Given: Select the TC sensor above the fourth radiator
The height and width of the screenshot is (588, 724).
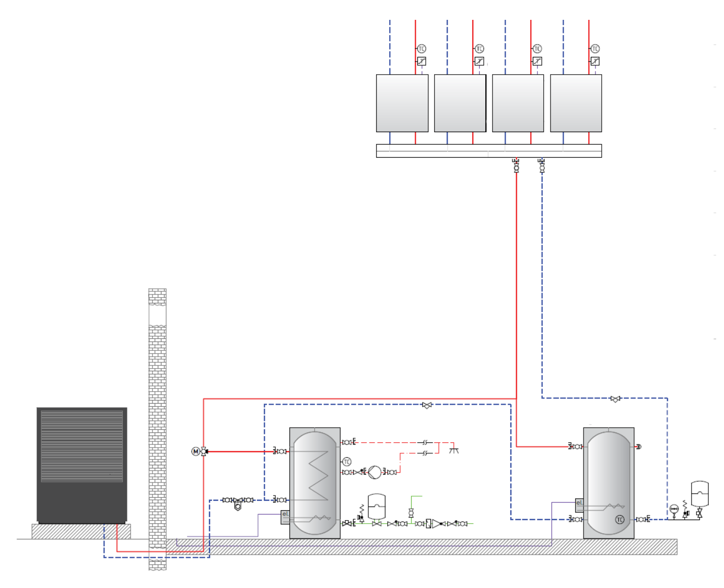Looking at the screenshot, I should [595, 49].
